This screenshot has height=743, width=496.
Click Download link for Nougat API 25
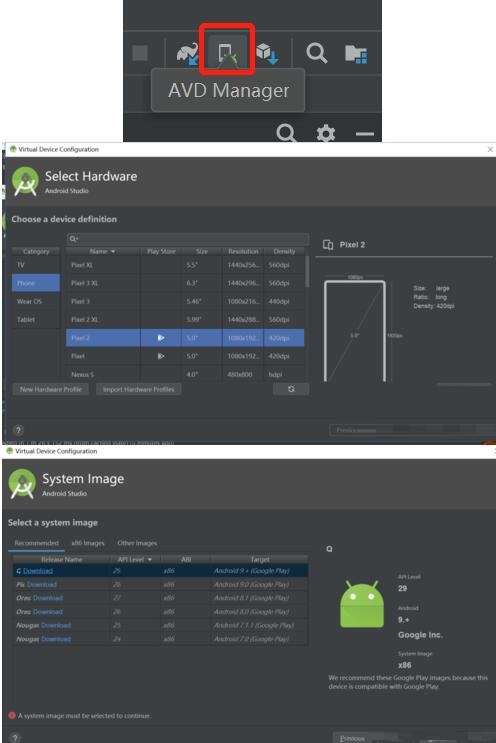(x=56, y=625)
